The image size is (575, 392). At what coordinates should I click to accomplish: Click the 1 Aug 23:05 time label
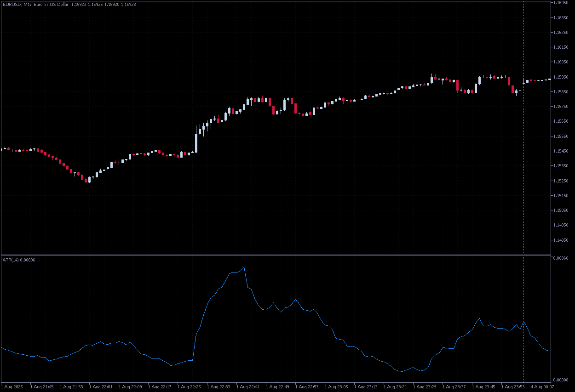pyautogui.click(x=336, y=387)
